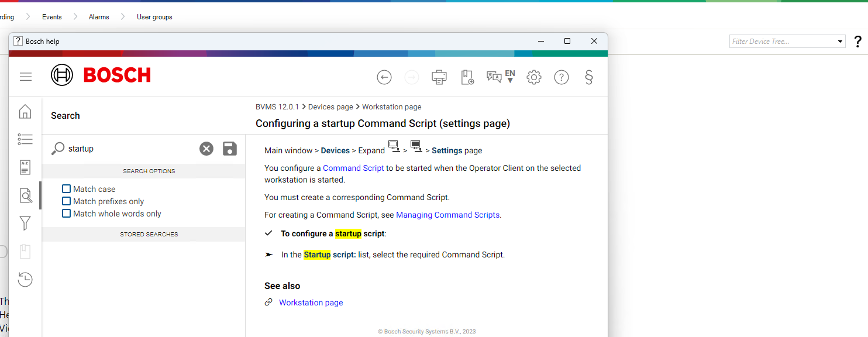Image resolution: width=868 pixels, height=337 pixels.
Task: Select User groups in the breadcrumb bar
Action: pyautogui.click(x=154, y=16)
